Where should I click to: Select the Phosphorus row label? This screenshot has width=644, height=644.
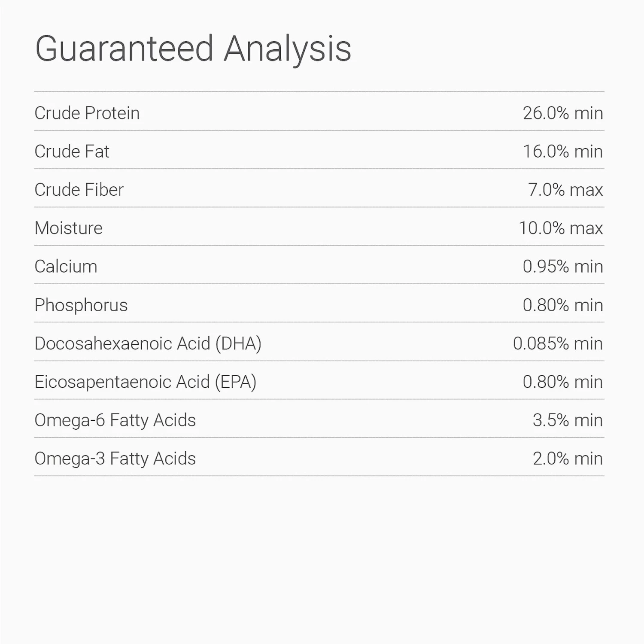[81, 305]
